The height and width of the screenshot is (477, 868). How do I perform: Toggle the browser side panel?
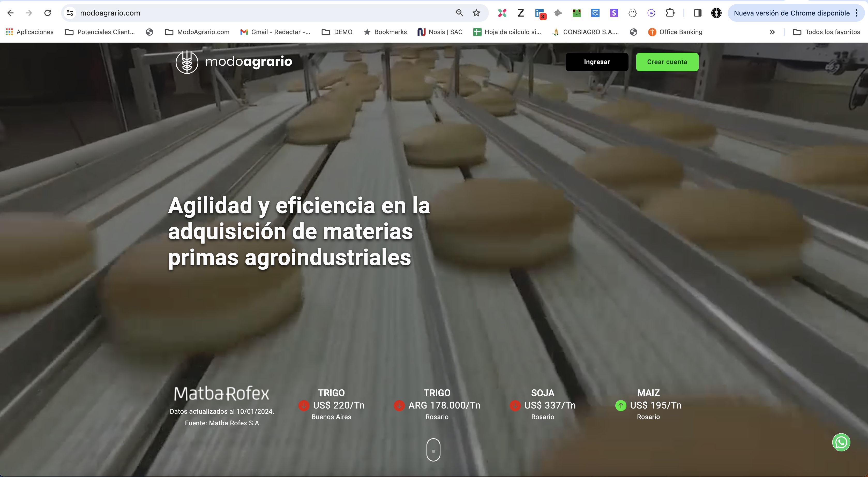point(698,13)
